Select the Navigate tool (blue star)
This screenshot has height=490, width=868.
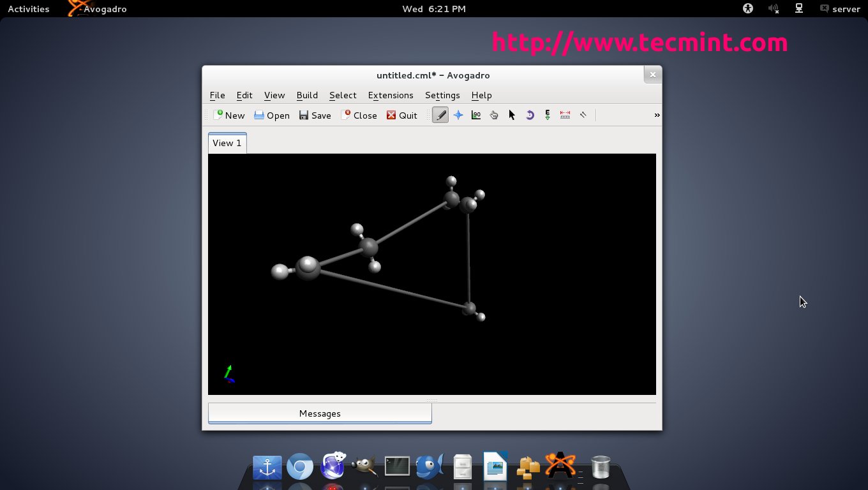tap(458, 115)
